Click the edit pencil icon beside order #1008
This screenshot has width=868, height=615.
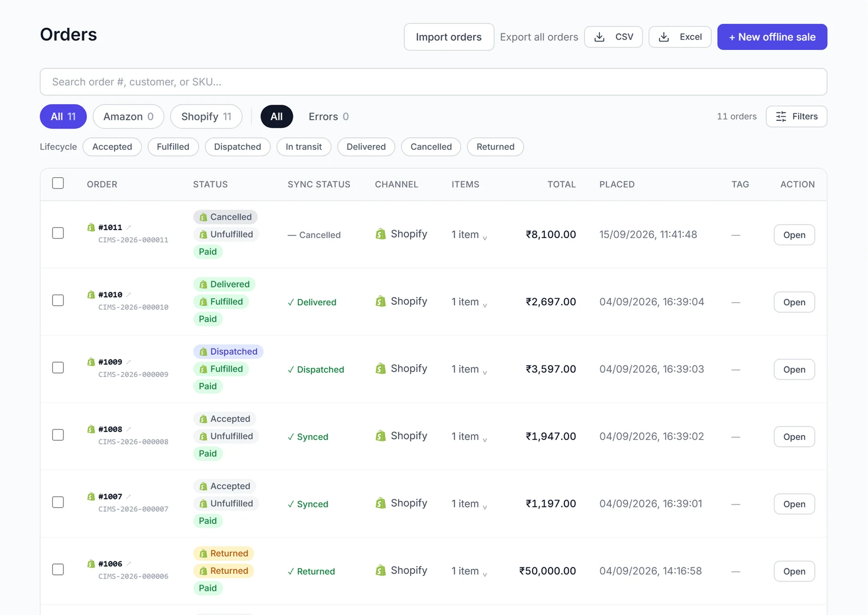click(129, 429)
